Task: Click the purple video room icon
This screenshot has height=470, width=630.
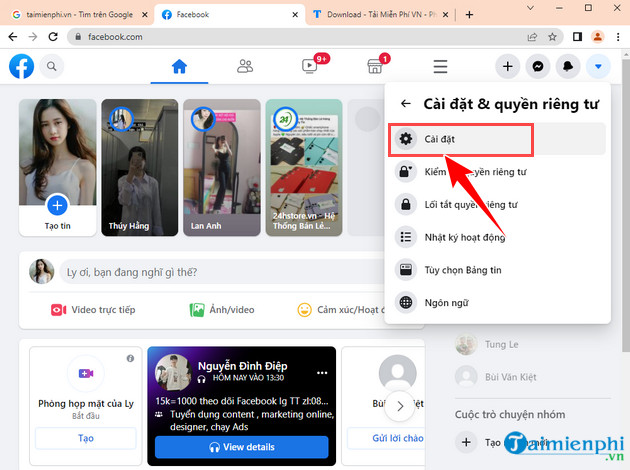Action: 86,374
